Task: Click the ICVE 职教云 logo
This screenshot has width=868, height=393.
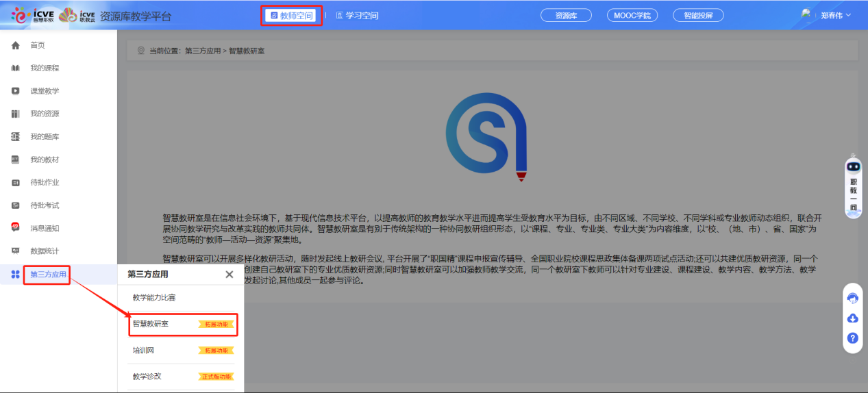Action: pyautogui.click(x=77, y=16)
